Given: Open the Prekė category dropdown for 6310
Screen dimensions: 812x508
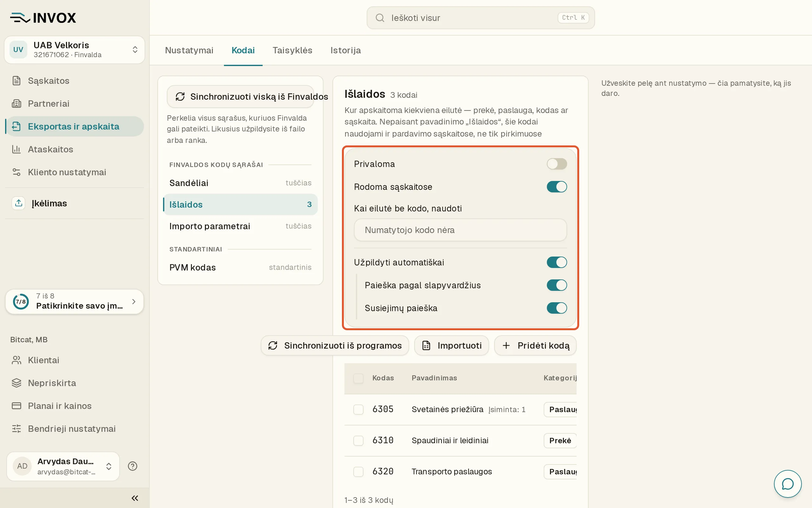Looking at the screenshot, I should point(560,440).
